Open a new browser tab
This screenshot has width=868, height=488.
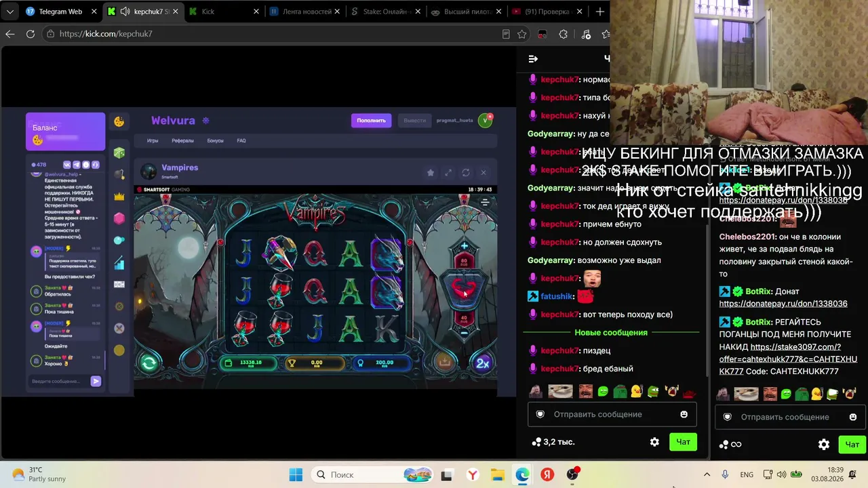tap(599, 12)
